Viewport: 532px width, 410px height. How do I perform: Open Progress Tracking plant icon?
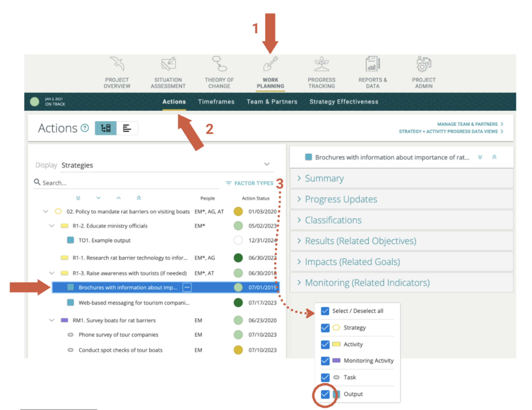click(322, 64)
